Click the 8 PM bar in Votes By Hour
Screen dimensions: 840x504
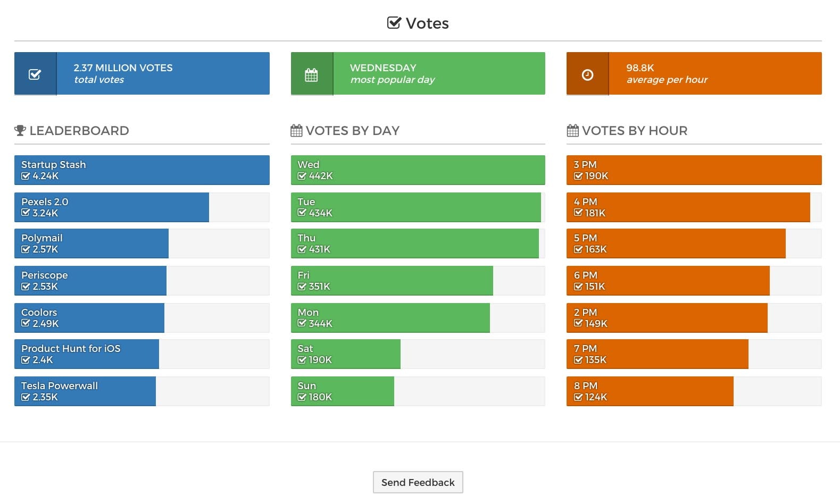(x=650, y=391)
